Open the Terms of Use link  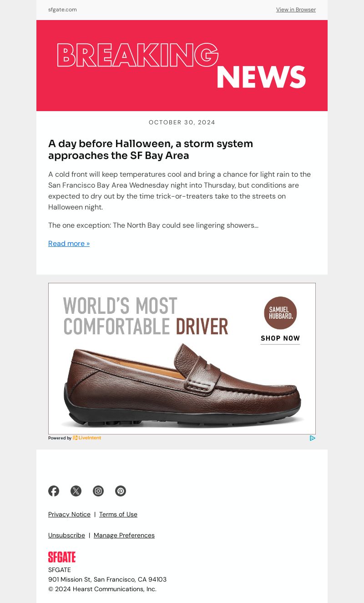[x=118, y=514]
